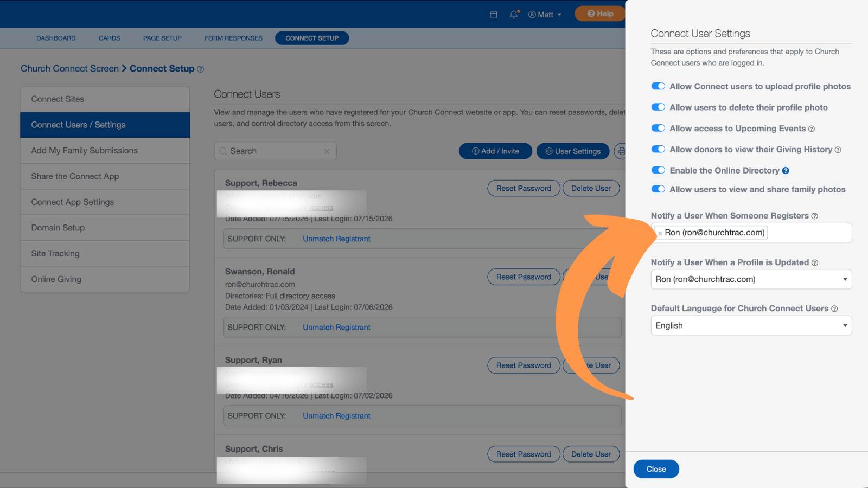Click Default Language help icon
The width and height of the screenshot is (868, 488).
(x=834, y=309)
